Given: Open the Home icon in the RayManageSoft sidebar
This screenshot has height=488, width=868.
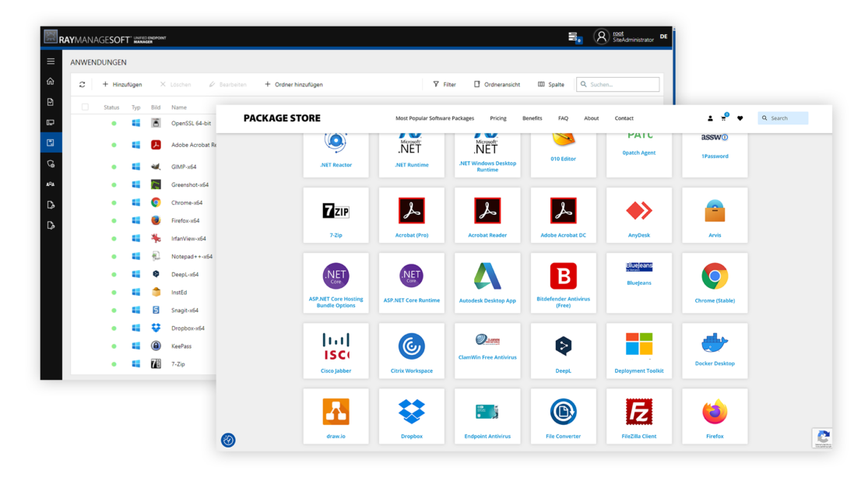Looking at the screenshot, I should [x=50, y=81].
